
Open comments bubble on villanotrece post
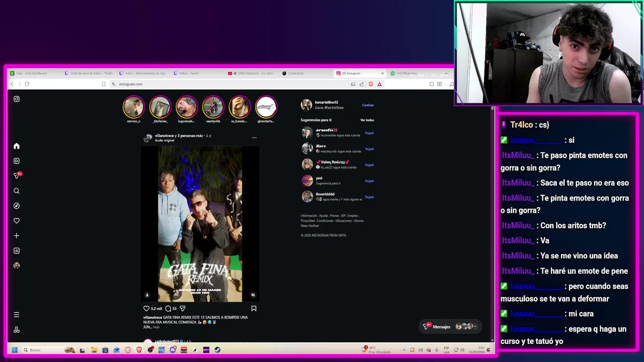pos(168,308)
